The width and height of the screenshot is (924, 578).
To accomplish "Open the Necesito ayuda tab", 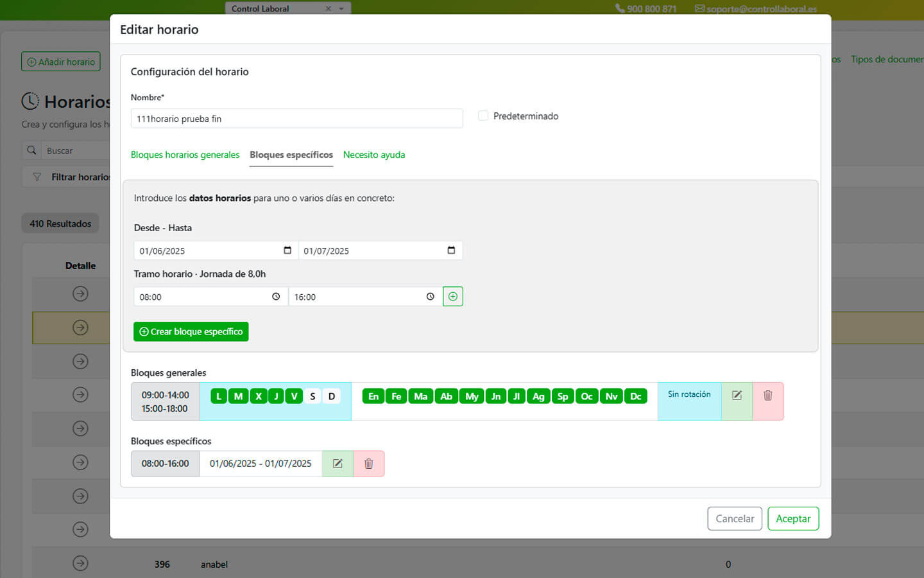I will 373,155.
